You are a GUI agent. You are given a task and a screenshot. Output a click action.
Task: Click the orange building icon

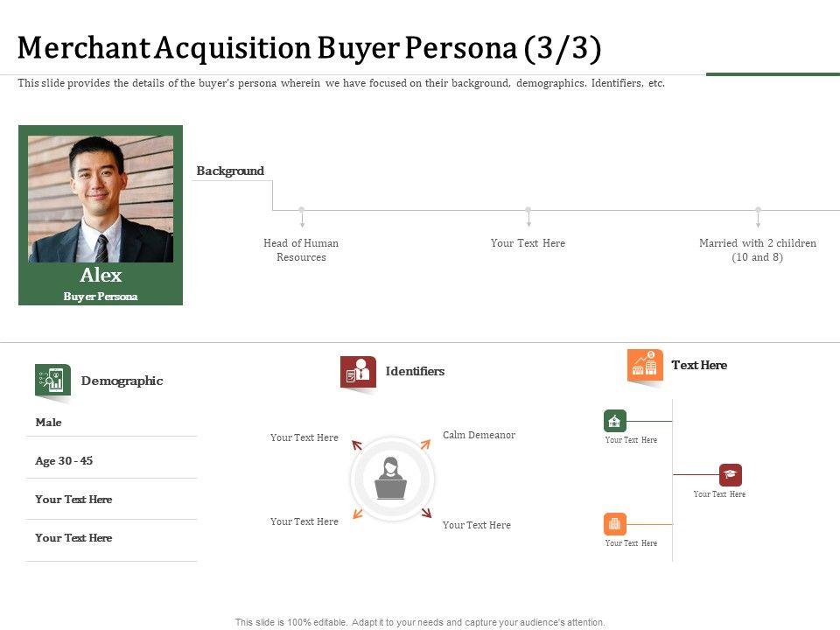tap(615, 524)
